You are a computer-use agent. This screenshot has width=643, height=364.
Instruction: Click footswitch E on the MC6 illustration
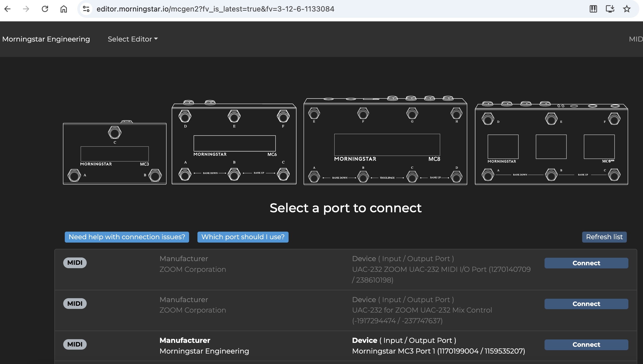[x=234, y=116]
